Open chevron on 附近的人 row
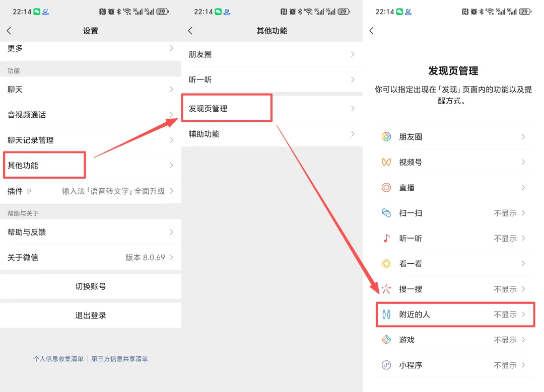544x392 pixels. point(523,315)
